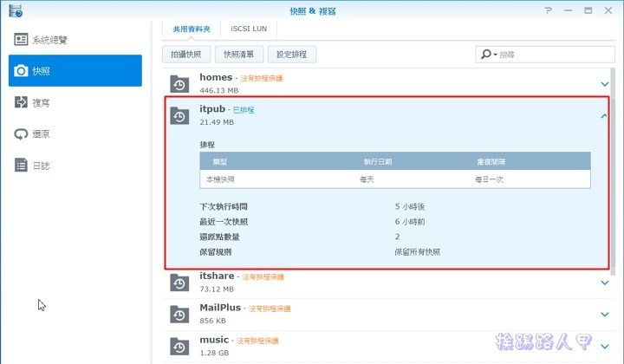The image size is (624, 364).
Task: Click the itshare 沒有排程保護 status link
Action: [263, 276]
